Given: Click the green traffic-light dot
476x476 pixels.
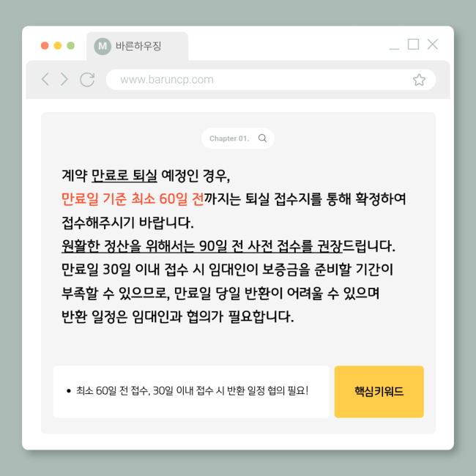Looking at the screenshot, I should [x=71, y=45].
